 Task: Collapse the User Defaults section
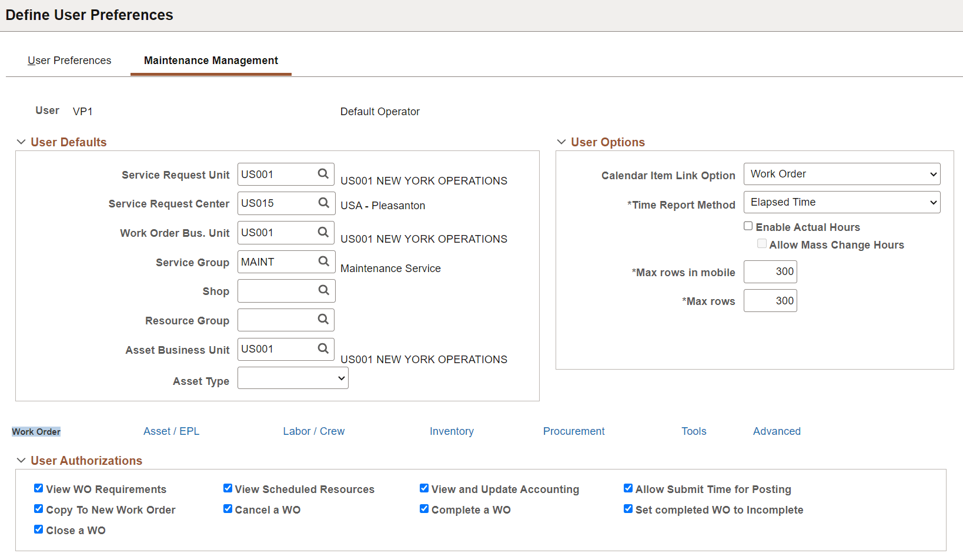21,141
